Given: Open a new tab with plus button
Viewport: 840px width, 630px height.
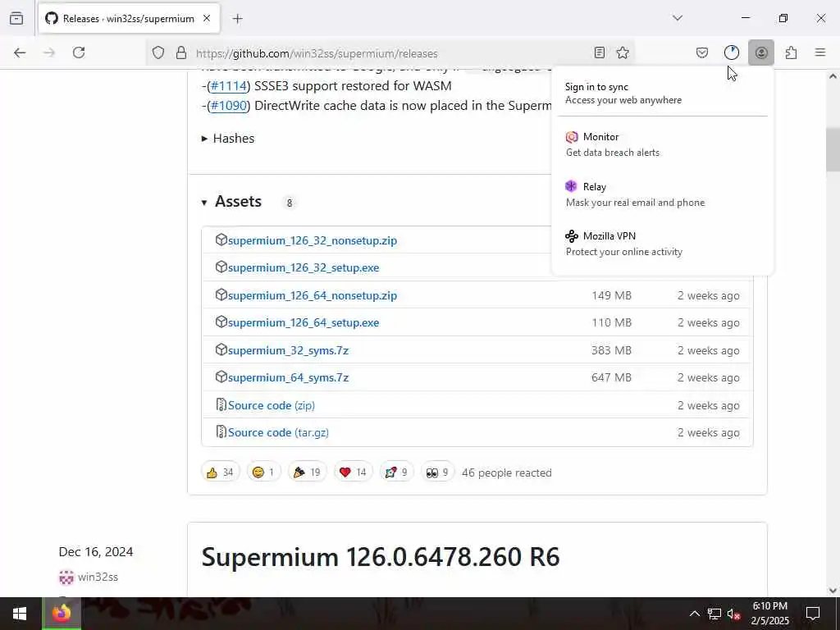Looking at the screenshot, I should [238, 19].
